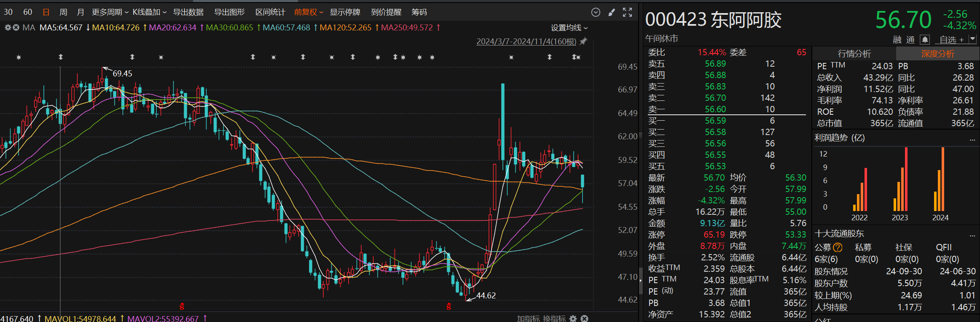The width and height of the screenshot is (980, 322).
Task: Enter fullscreen chart mode
Action: click(x=627, y=12)
